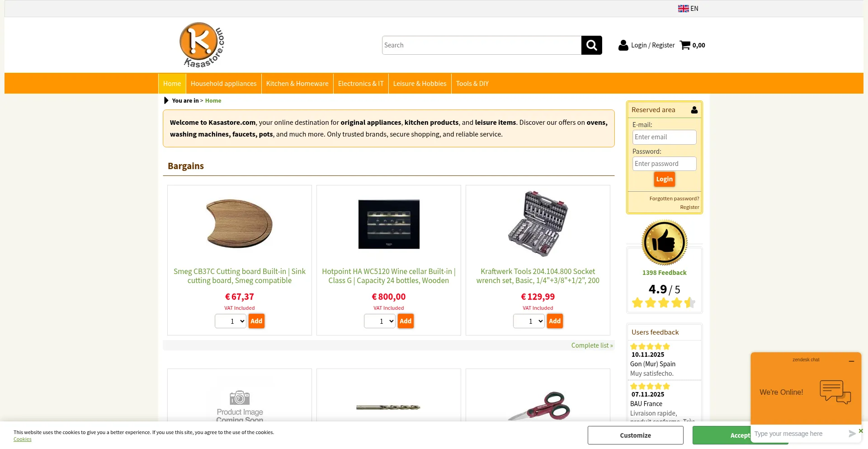Open quantity dropdown for Hotpoint wine cellar
Image resolution: width=868 pixels, height=449 pixels.
pos(380,321)
